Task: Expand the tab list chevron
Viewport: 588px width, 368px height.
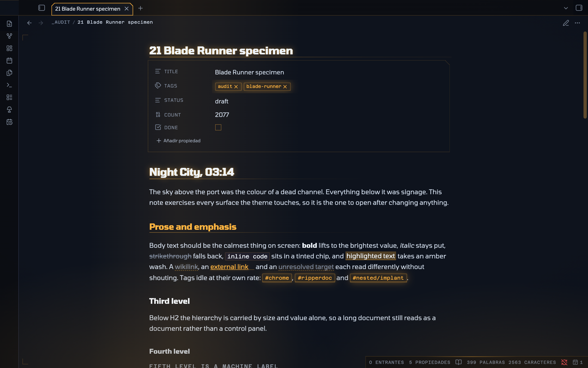Action: point(566,8)
